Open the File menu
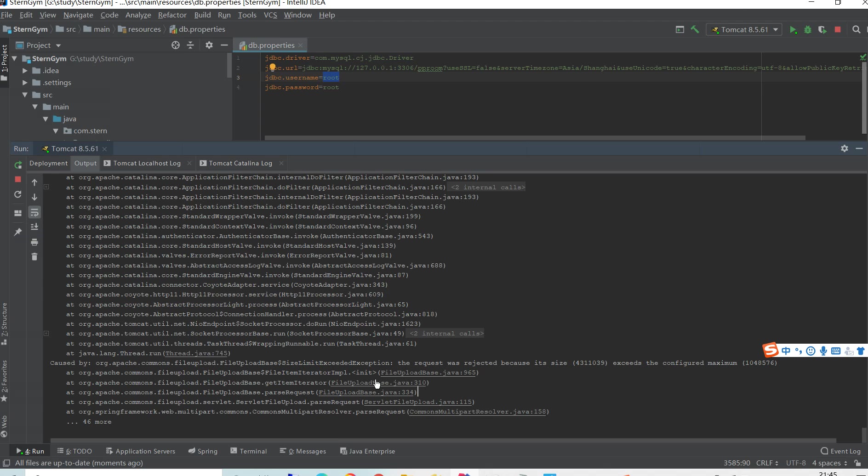Image resolution: width=868 pixels, height=476 pixels. 6,15
